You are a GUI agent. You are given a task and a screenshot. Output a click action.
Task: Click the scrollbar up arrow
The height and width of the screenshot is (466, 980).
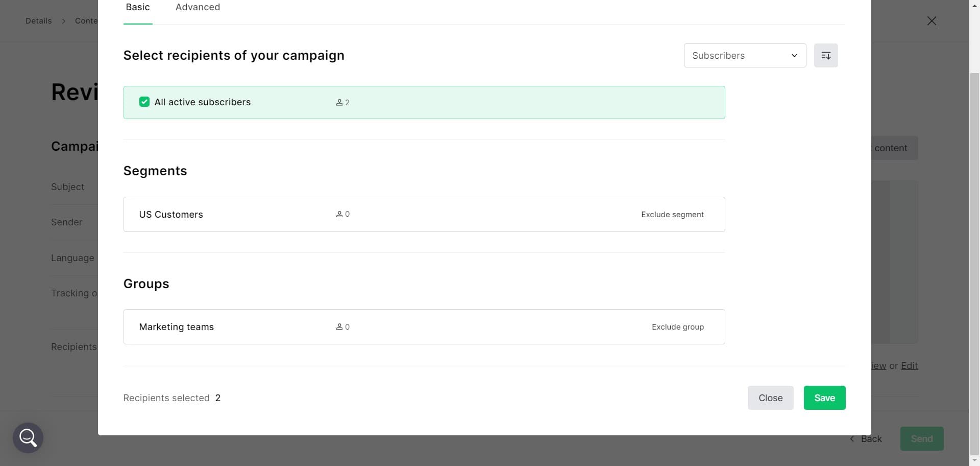974,5
